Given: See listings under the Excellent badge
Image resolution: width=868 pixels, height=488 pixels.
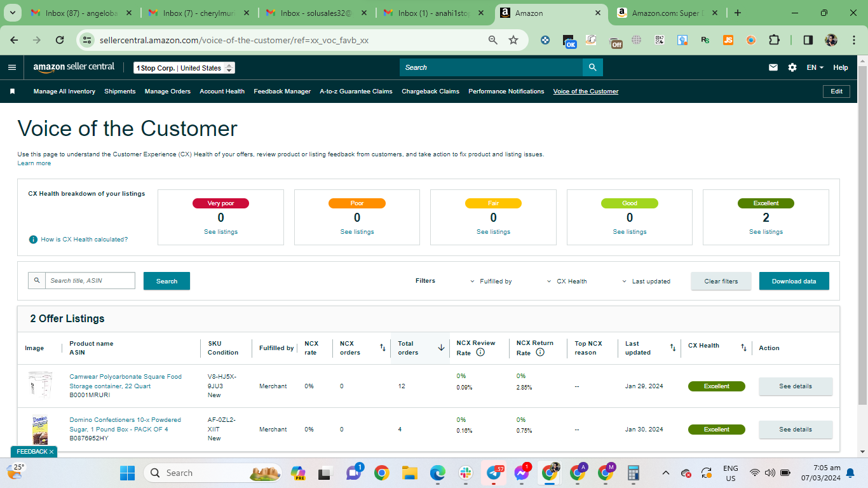Looking at the screenshot, I should (766, 232).
